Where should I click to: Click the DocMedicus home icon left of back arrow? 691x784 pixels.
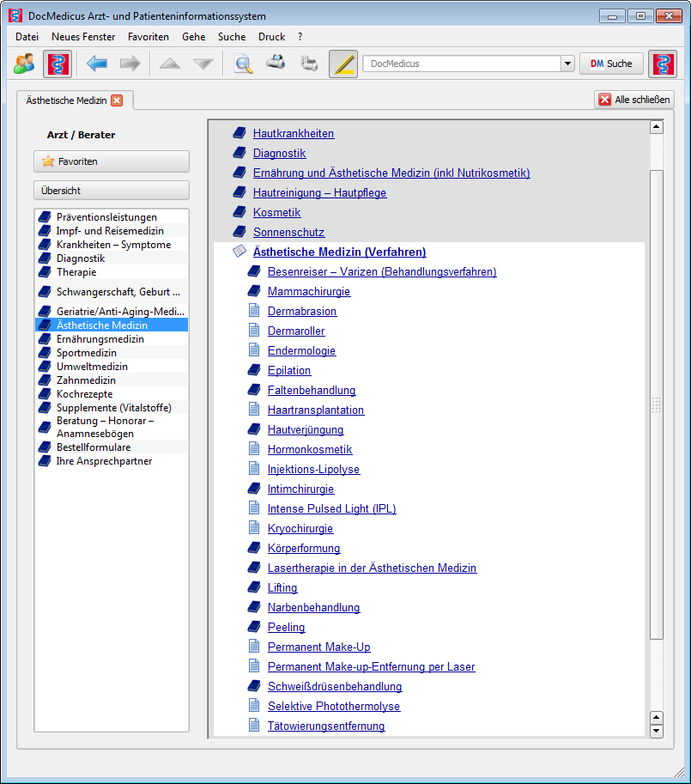[x=58, y=64]
